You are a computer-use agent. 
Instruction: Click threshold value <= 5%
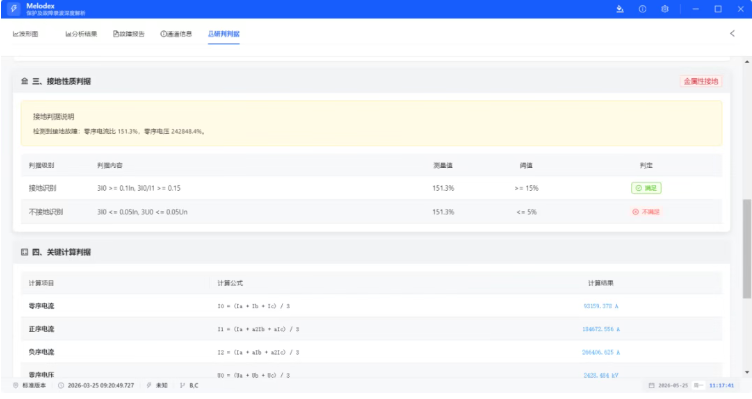[x=526, y=211]
